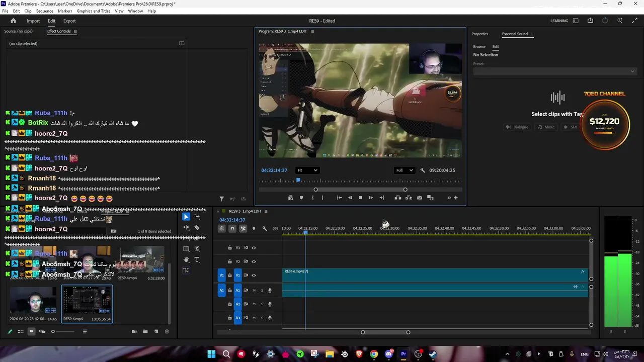Mark Out point in Program monitor
Screen dimensions: 644x362
click(x=323, y=198)
